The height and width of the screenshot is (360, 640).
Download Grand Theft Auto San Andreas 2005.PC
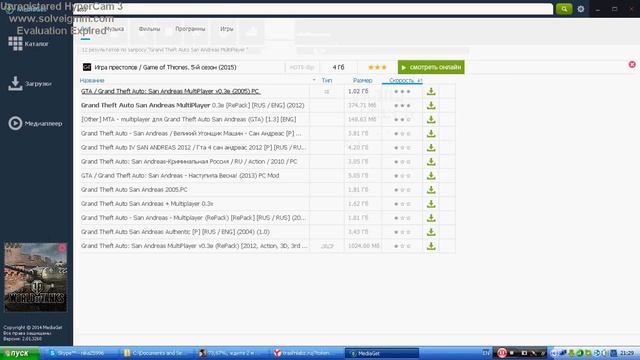point(431,190)
